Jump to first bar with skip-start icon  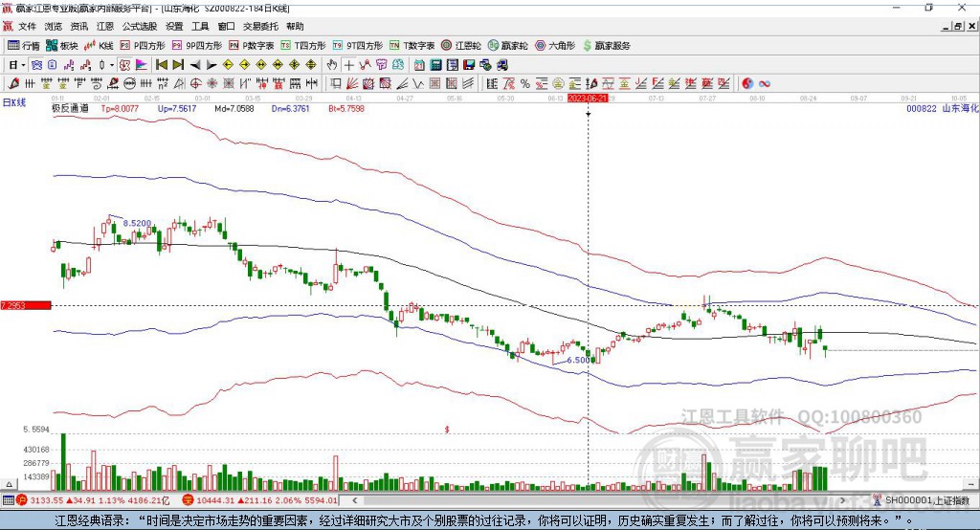161,65
